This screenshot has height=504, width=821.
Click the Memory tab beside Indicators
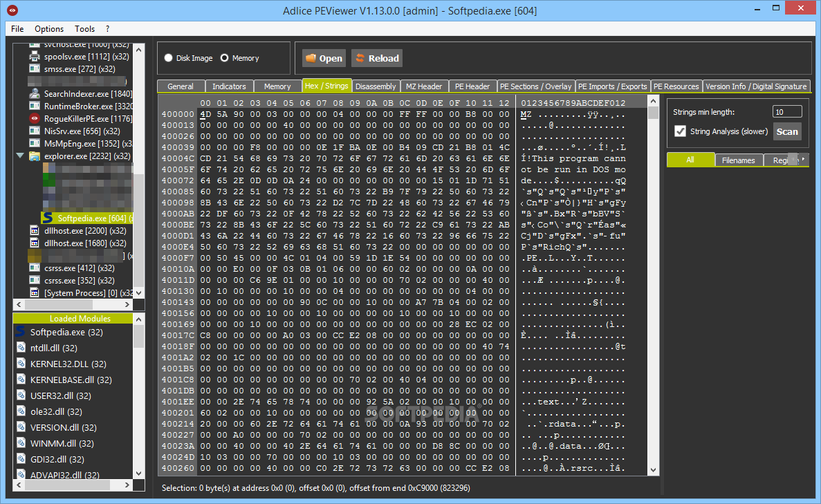tap(277, 86)
